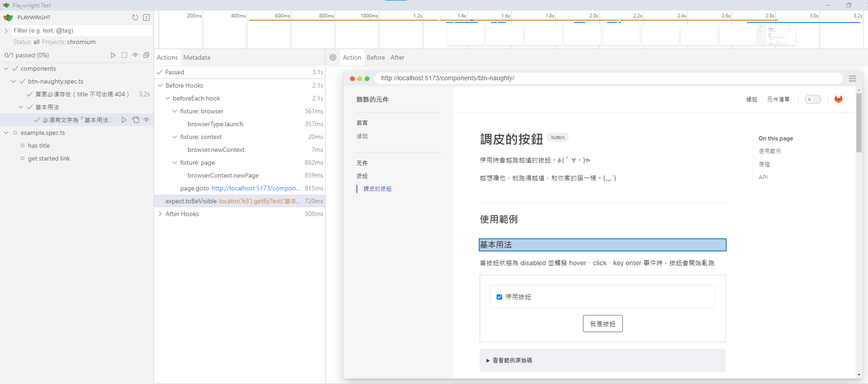Select the Before snapshot tab
The image size is (868, 384).
(x=376, y=57)
